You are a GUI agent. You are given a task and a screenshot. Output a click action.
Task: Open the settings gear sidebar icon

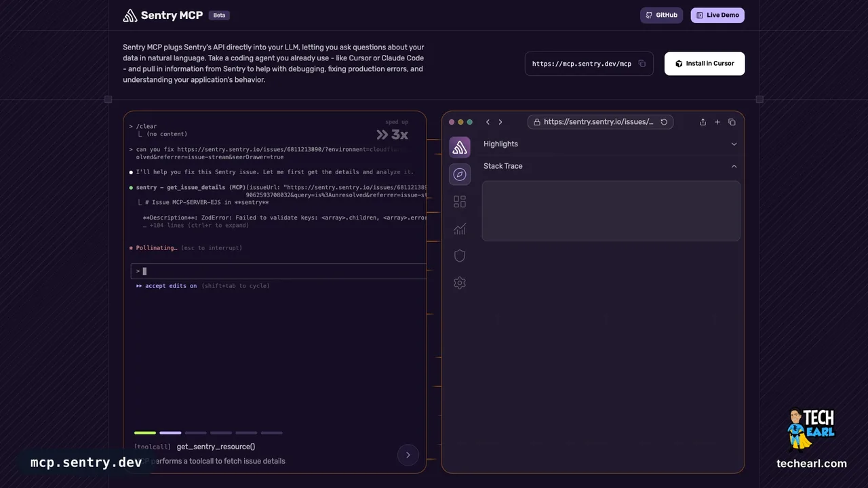click(460, 283)
